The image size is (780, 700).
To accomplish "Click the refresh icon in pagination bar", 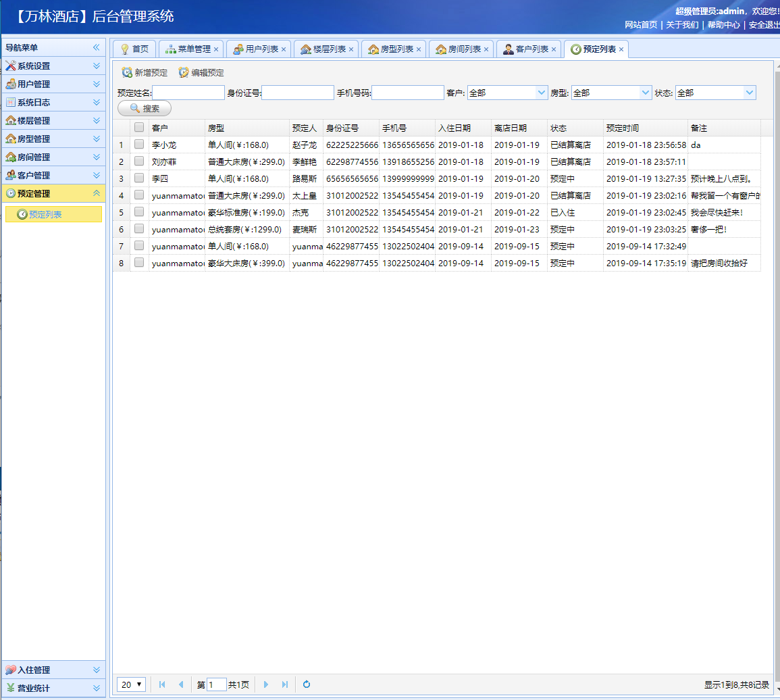I will point(307,684).
